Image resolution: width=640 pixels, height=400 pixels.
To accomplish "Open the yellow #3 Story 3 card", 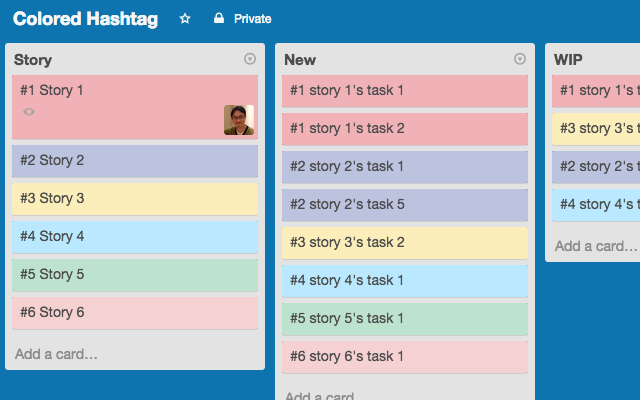I will pos(135,199).
